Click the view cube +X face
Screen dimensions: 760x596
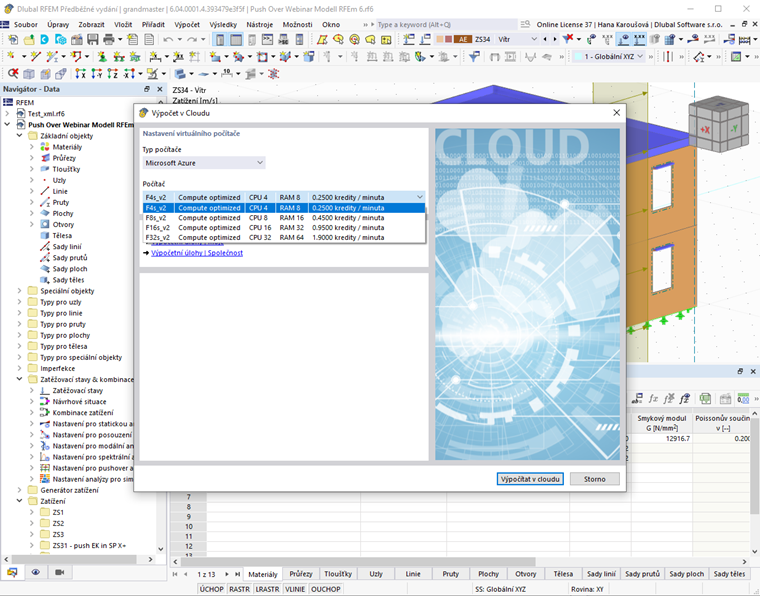coord(705,129)
